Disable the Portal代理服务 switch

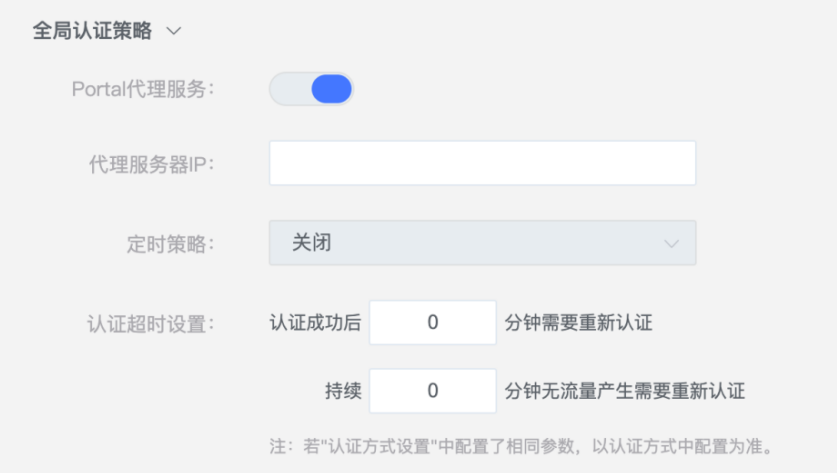coord(311,89)
